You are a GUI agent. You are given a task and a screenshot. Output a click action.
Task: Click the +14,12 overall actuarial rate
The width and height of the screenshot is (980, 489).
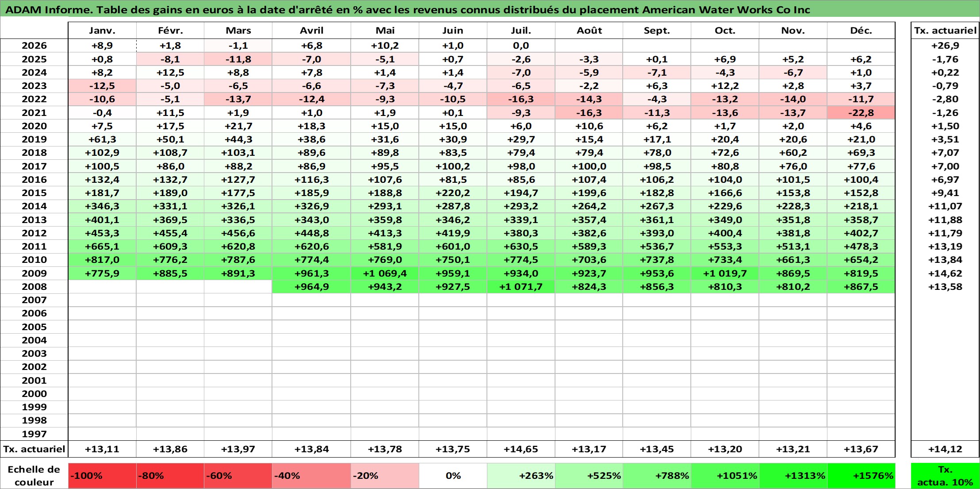point(945,449)
